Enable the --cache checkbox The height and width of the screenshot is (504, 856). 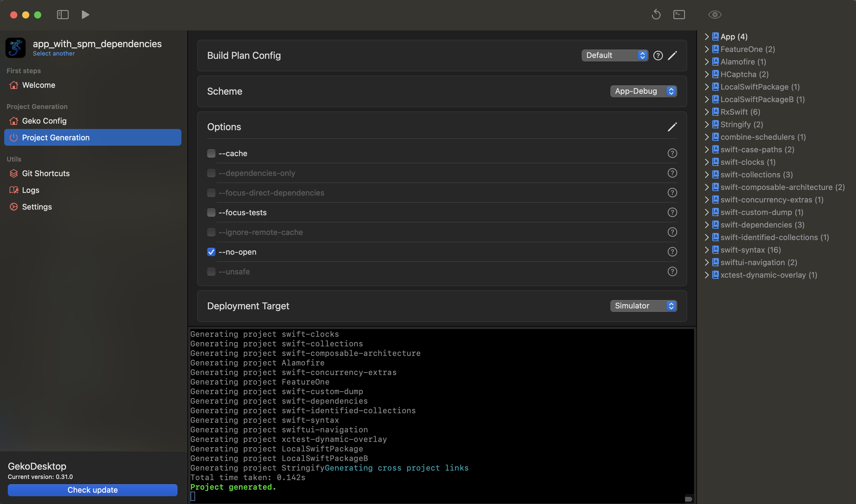point(211,153)
